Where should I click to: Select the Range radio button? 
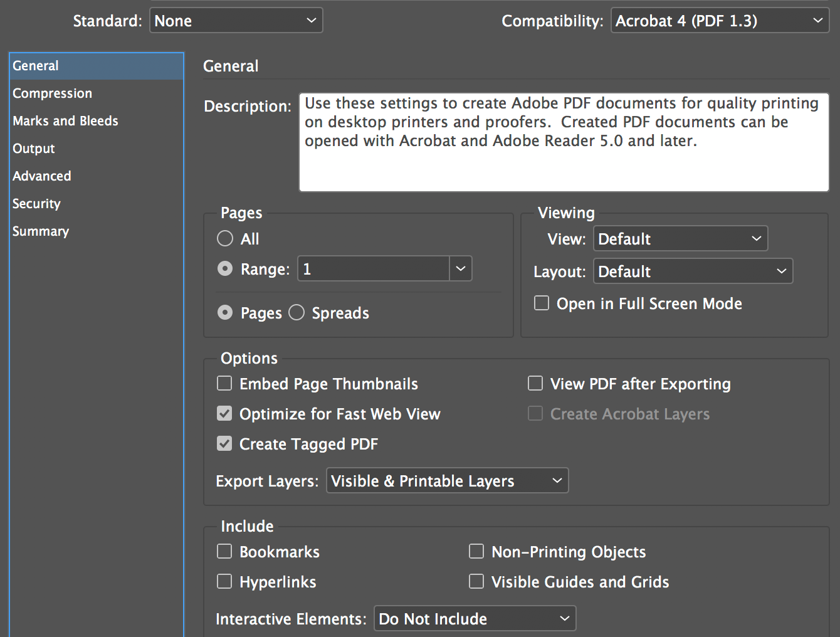[225, 269]
